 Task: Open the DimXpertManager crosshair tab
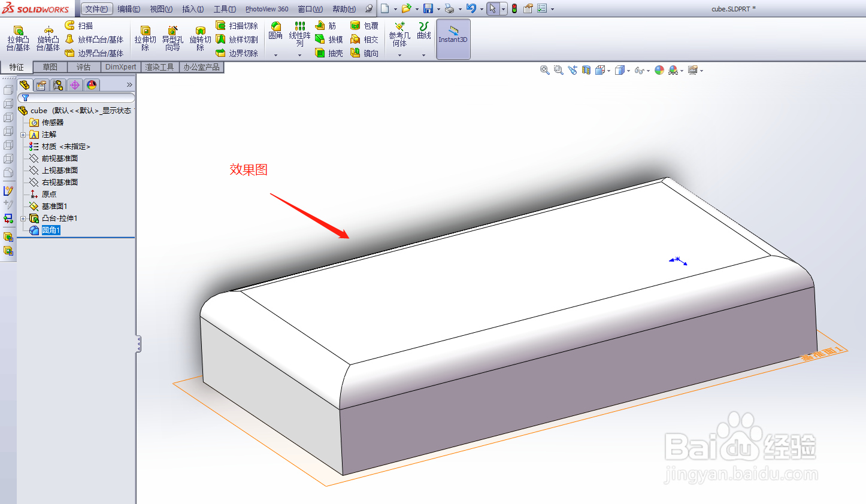point(75,85)
